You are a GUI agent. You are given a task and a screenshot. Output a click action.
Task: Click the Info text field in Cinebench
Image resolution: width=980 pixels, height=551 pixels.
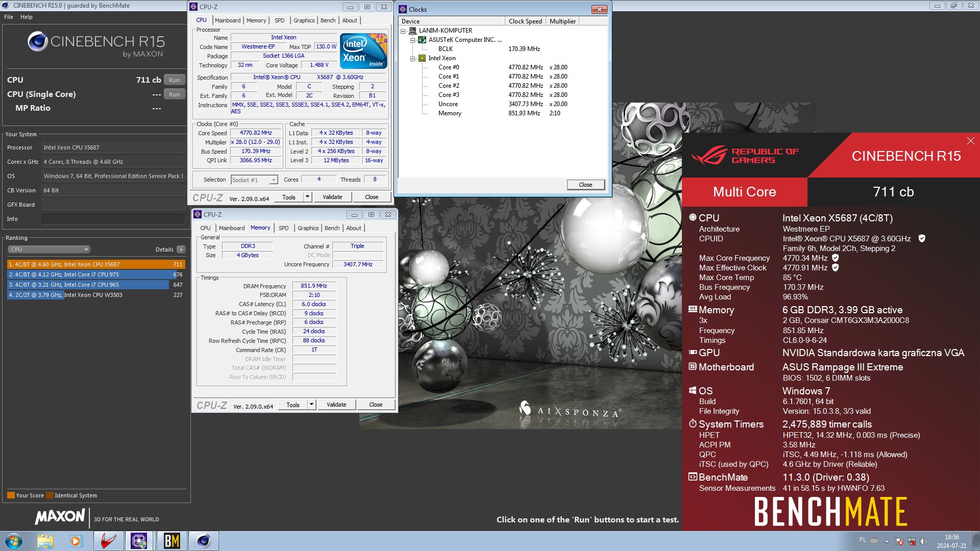[113, 219]
